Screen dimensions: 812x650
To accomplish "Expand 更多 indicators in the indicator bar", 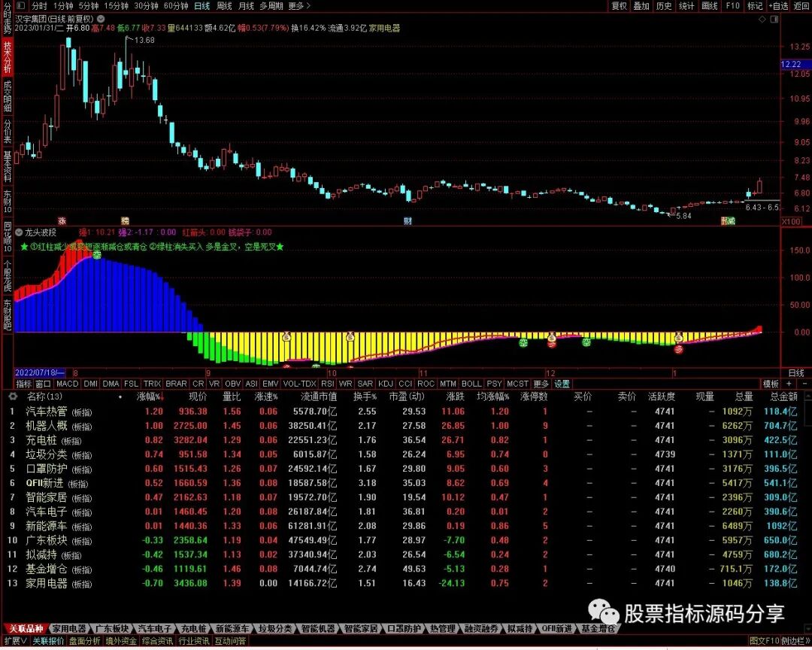I will pyautogui.click(x=541, y=384).
